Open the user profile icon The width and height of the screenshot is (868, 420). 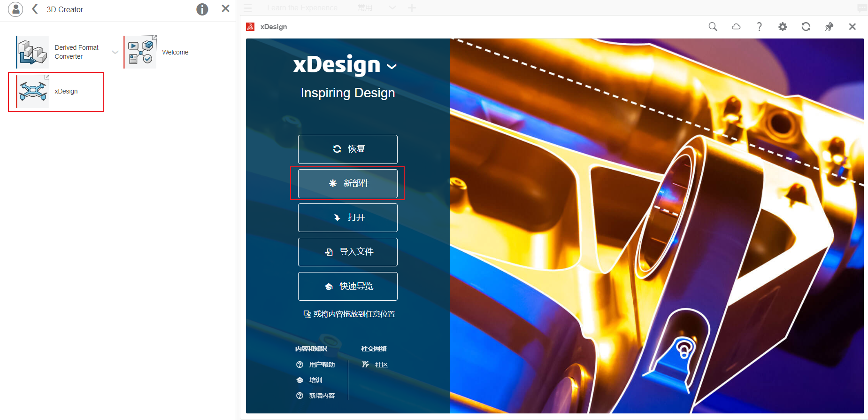pyautogui.click(x=15, y=9)
